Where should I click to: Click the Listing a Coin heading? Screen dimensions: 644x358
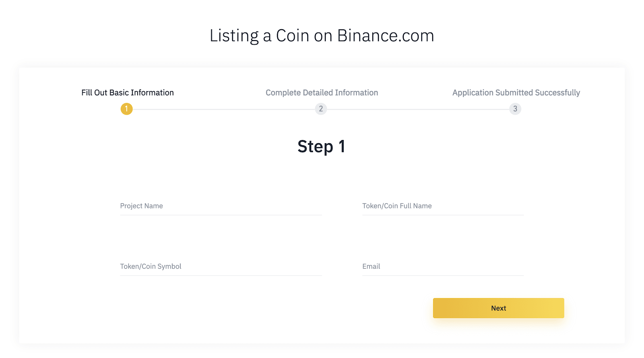[321, 35]
